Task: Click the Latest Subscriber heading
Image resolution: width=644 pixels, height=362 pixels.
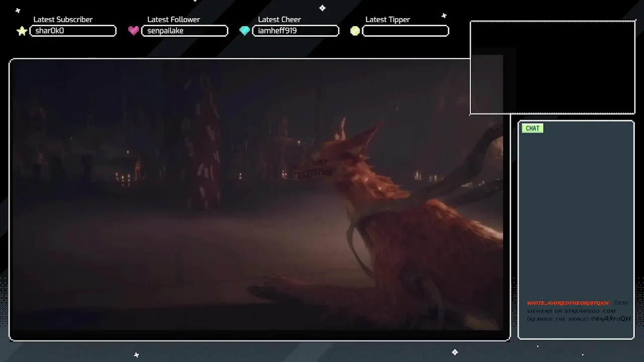Action: tap(63, 20)
